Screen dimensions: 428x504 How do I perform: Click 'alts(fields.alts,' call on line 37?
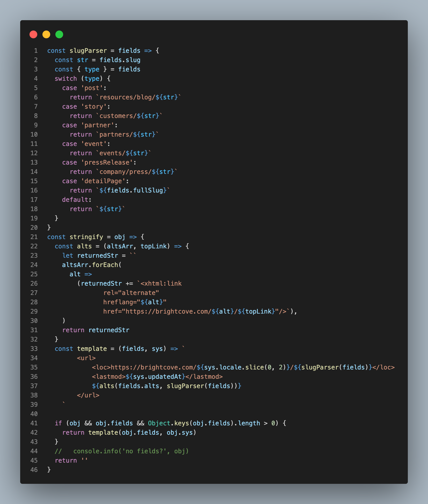tap(131, 386)
